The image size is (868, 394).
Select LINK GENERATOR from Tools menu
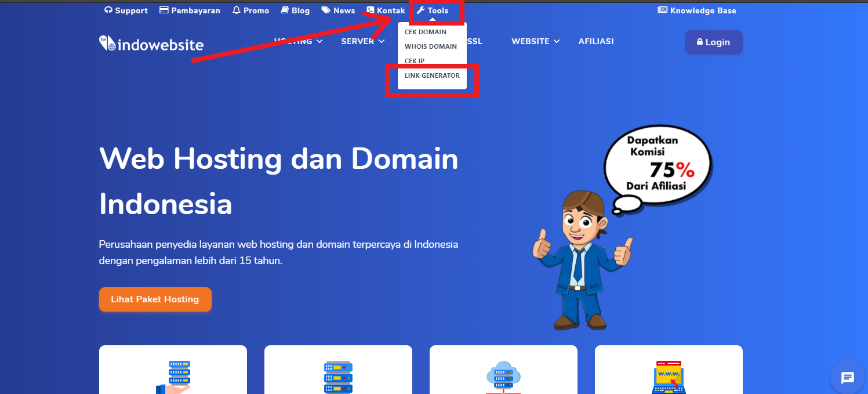(431, 75)
